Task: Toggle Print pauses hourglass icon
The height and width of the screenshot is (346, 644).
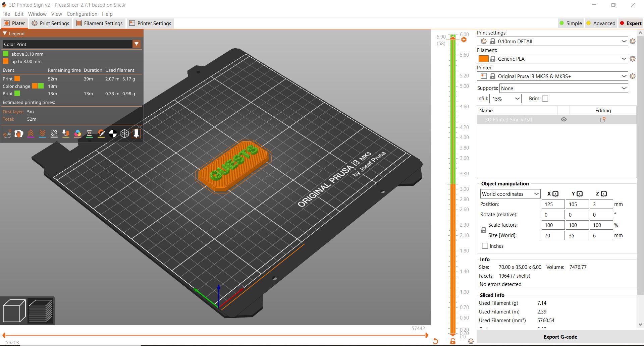Action: coord(89,134)
